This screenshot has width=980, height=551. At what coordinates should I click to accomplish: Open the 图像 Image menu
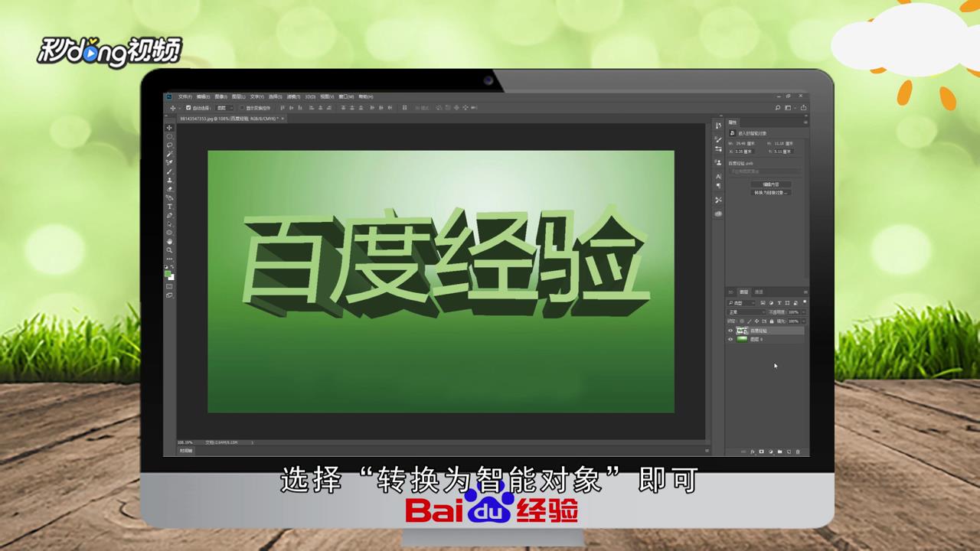221,97
